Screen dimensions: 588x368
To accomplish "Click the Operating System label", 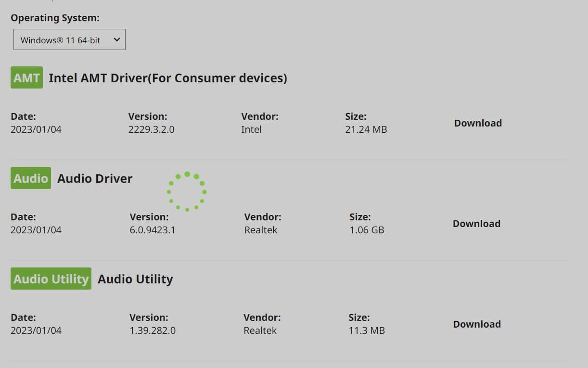I will click(55, 18).
